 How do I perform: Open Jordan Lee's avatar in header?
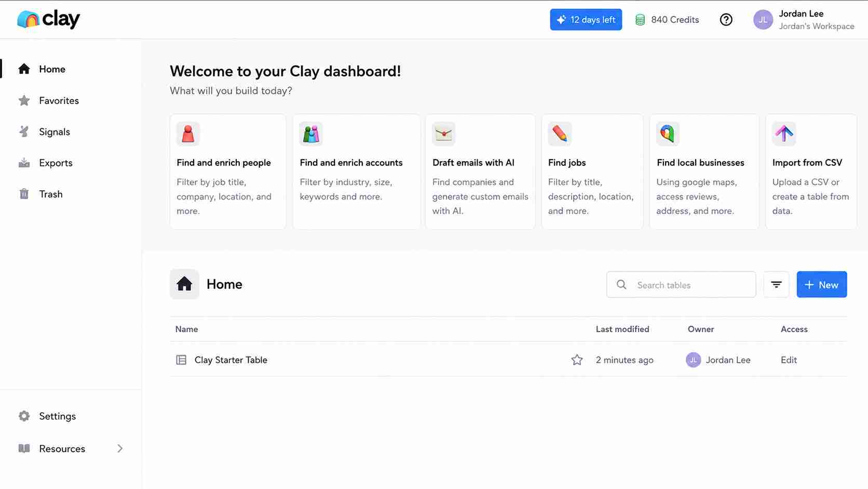tap(763, 20)
